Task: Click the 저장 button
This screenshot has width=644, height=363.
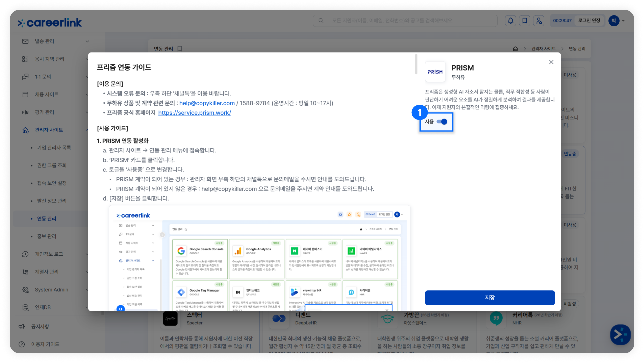Action: [490, 298]
